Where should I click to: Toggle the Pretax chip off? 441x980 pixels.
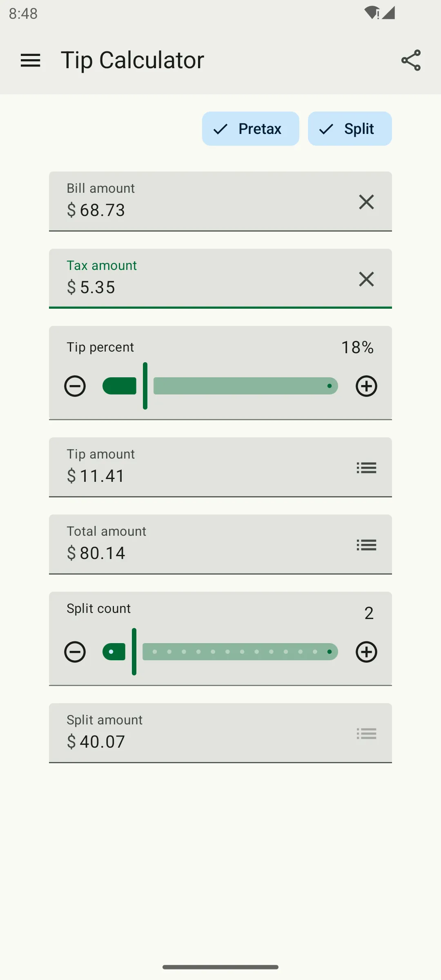251,129
